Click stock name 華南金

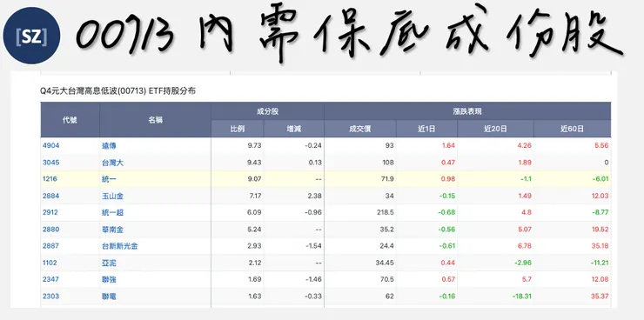tap(112, 230)
